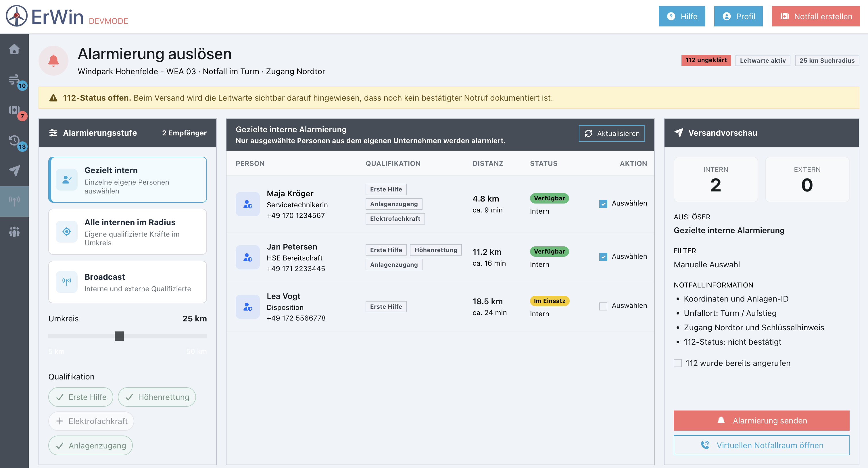Image resolution: width=868 pixels, height=468 pixels.
Task: Click antenna icon in Broadcast card
Action: (x=67, y=282)
